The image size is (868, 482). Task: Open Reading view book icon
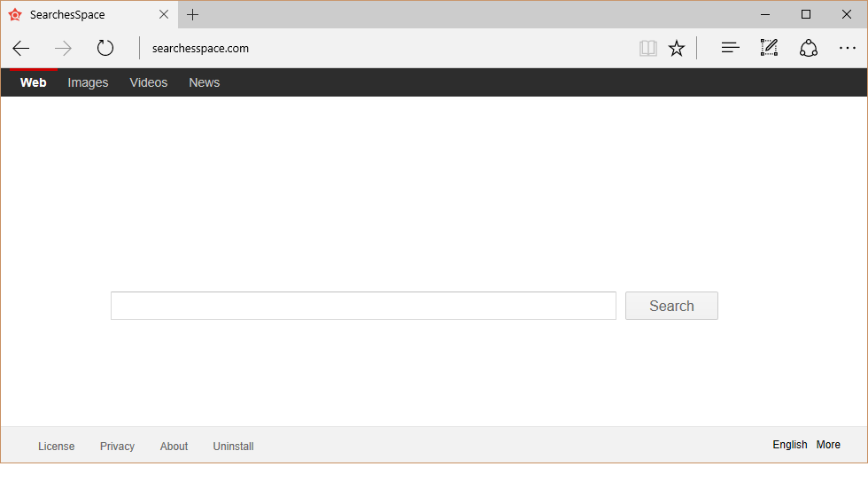coord(648,49)
